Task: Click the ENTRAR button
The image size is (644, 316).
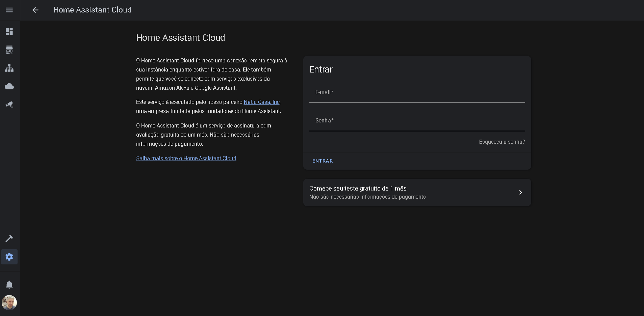Action: (x=323, y=161)
